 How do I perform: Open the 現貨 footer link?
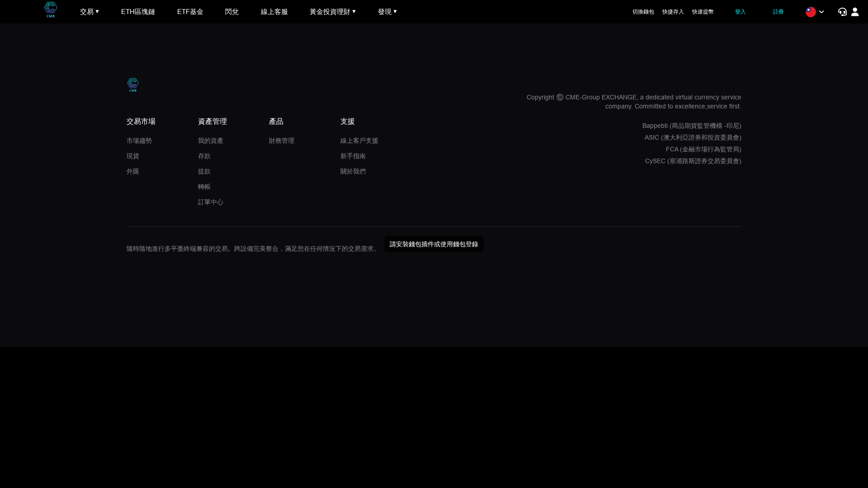click(x=133, y=156)
